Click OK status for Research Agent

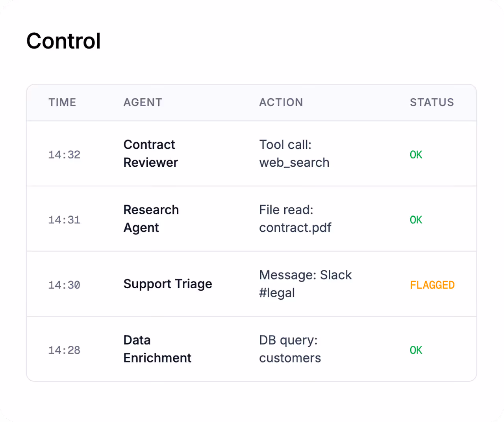tap(416, 220)
